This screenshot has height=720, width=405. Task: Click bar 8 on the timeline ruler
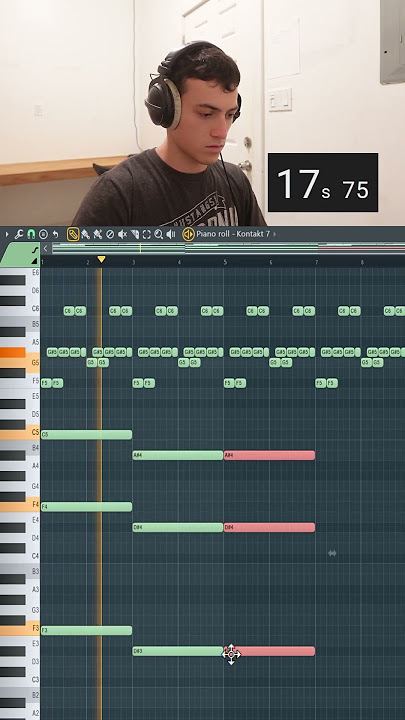362,263
